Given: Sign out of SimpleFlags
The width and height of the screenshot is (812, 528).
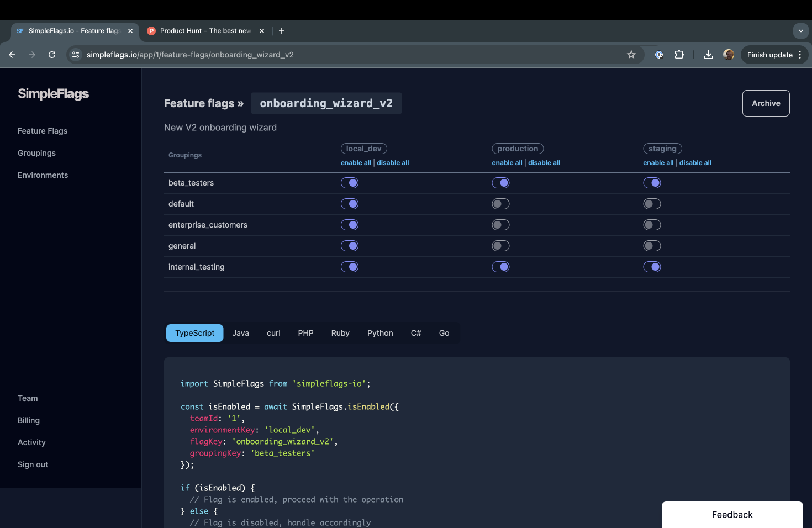Looking at the screenshot, I should coord(33,464).
